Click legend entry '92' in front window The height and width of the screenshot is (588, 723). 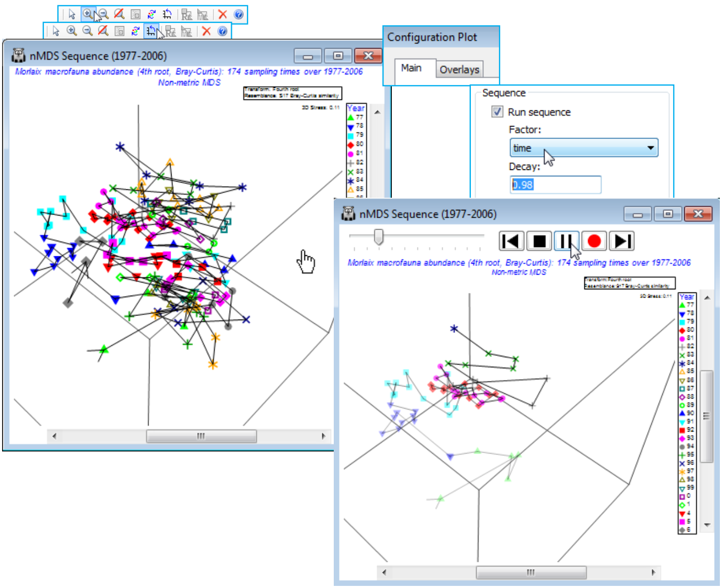[686, 429]
